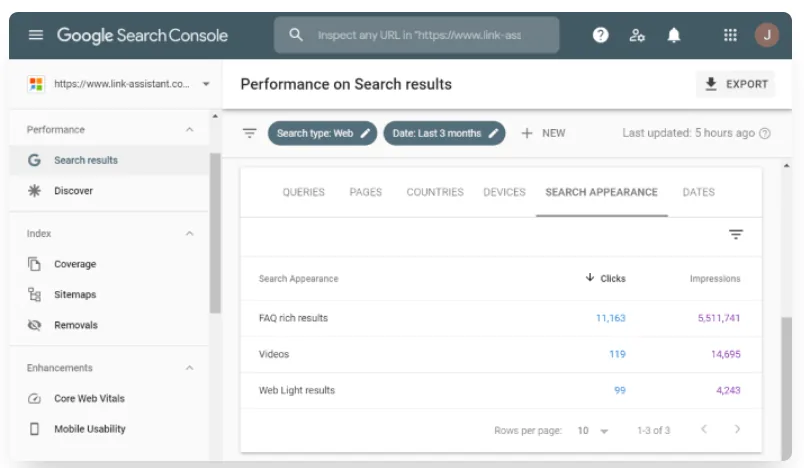804x468 pixels.
Task: Open Discover in the sidebar
Action: [109, 191]
